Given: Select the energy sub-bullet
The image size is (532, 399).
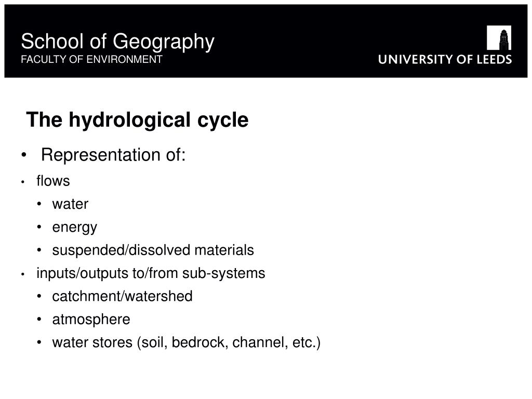Looking at the screenshot, I should point(75,228).
